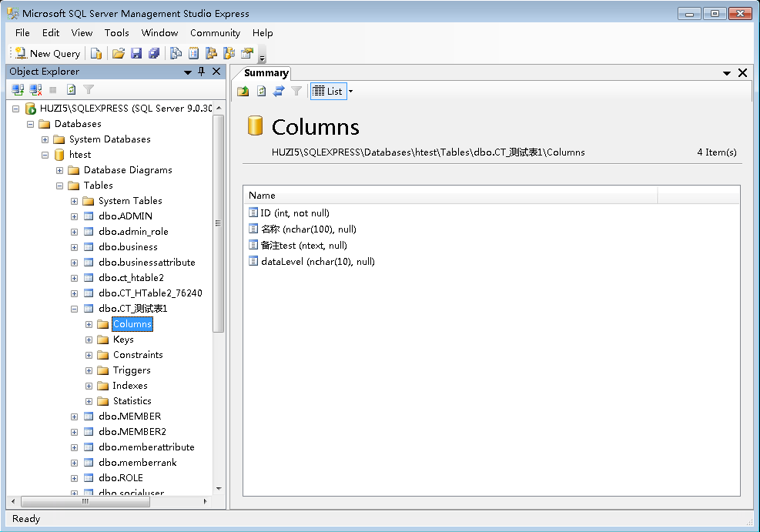The height and width of the screenshot is (532, 760).
Task: Collapse the htest database node
Action: tap(45, 155)
